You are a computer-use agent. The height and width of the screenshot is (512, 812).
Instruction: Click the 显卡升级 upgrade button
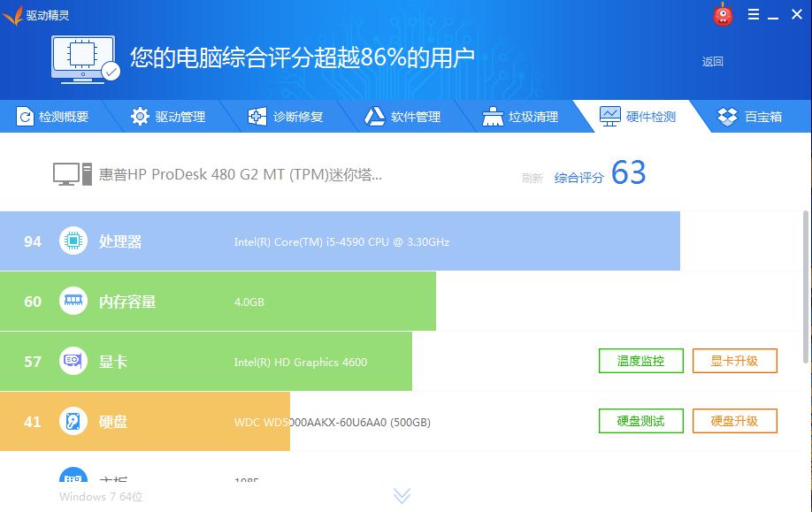[735, 361]
